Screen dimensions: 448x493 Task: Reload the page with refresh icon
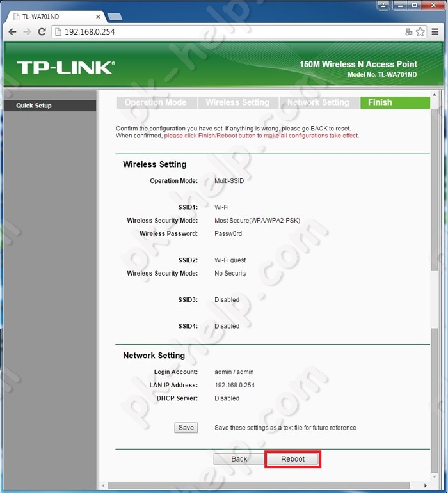click(42, 32)
